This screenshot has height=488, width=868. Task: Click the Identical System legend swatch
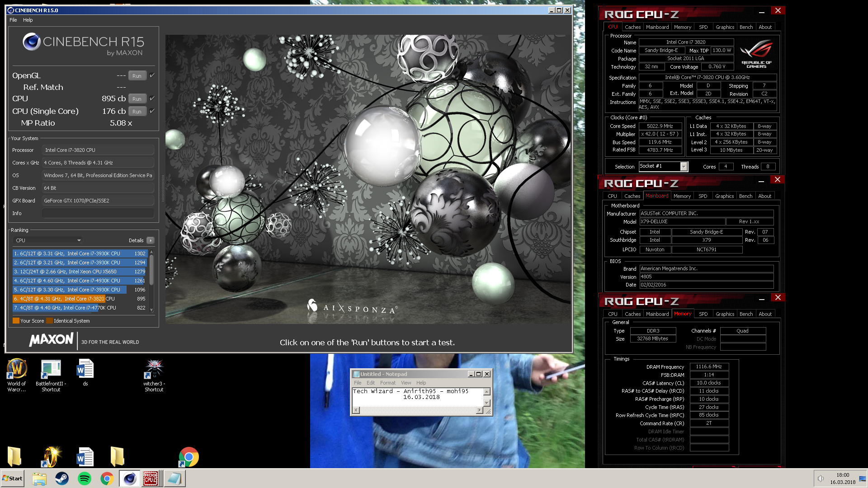click(x=50, y=321)
